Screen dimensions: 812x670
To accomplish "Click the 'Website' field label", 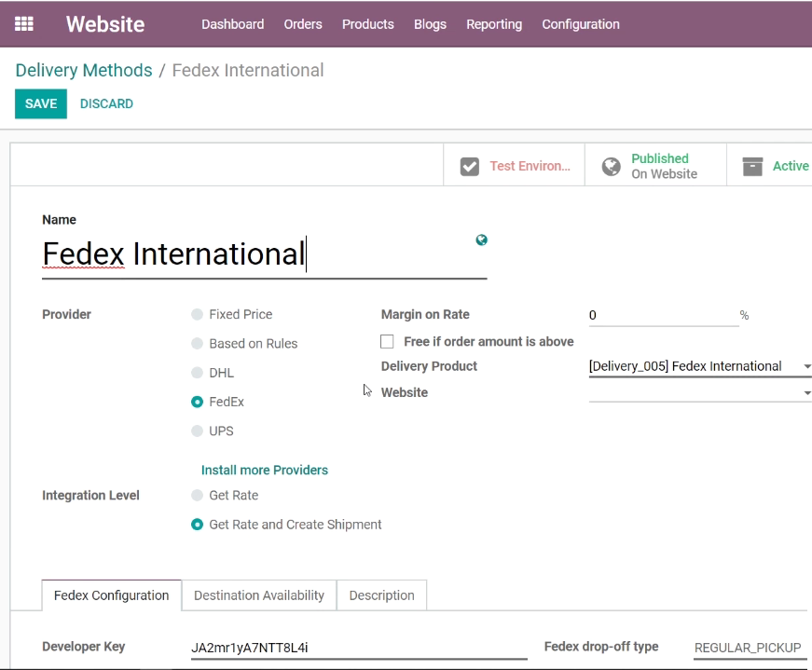I will click(x=405, y=392).
